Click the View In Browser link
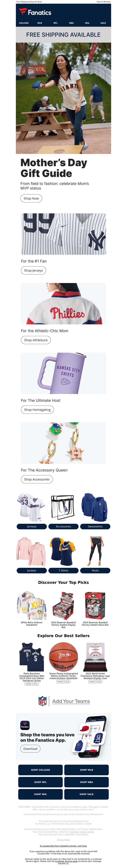This screenshot has height=868, width=127. point(104,2)
